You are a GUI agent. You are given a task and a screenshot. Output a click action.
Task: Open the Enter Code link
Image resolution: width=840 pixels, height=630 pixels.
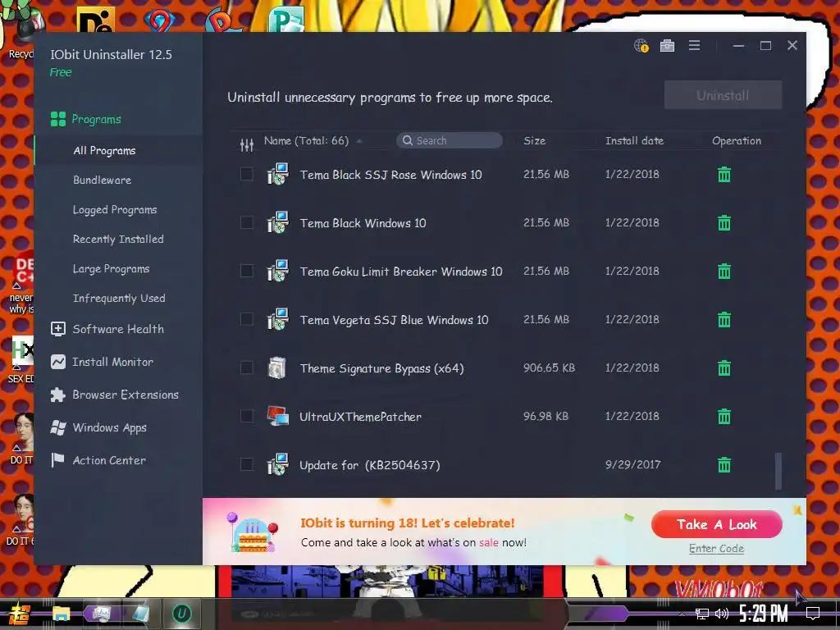tap(716, 549)
